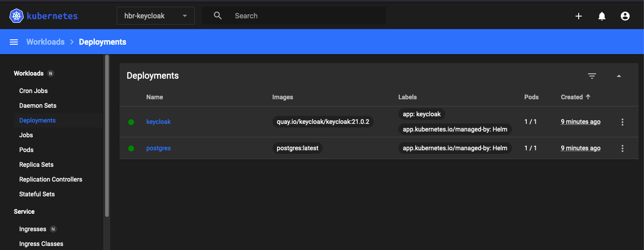The height and width of the screenshot is (250, 644).
Task: Select Deployments in sidebar
Action: (38, 120)
